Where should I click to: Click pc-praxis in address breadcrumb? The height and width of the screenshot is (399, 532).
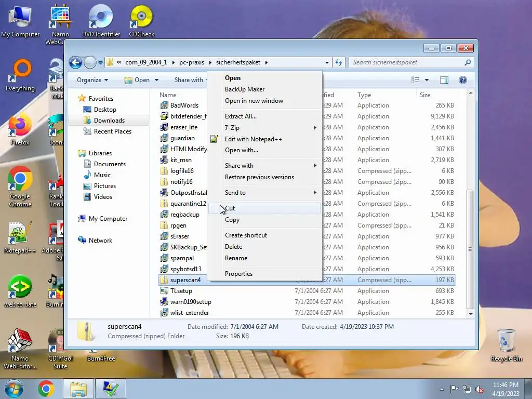192,62
